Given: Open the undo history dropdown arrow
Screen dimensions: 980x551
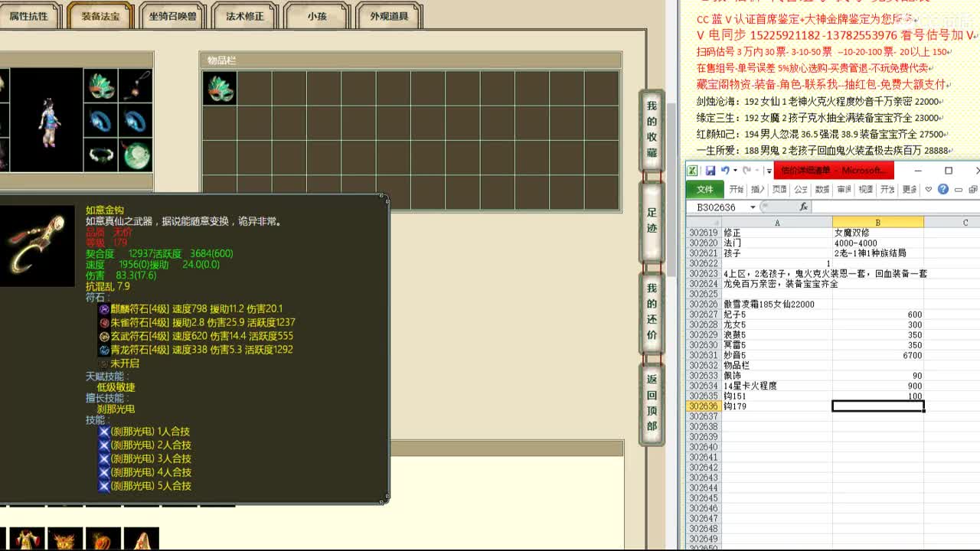Looking at the screenshot, I should pyautogui.click(x=735, y=171).
